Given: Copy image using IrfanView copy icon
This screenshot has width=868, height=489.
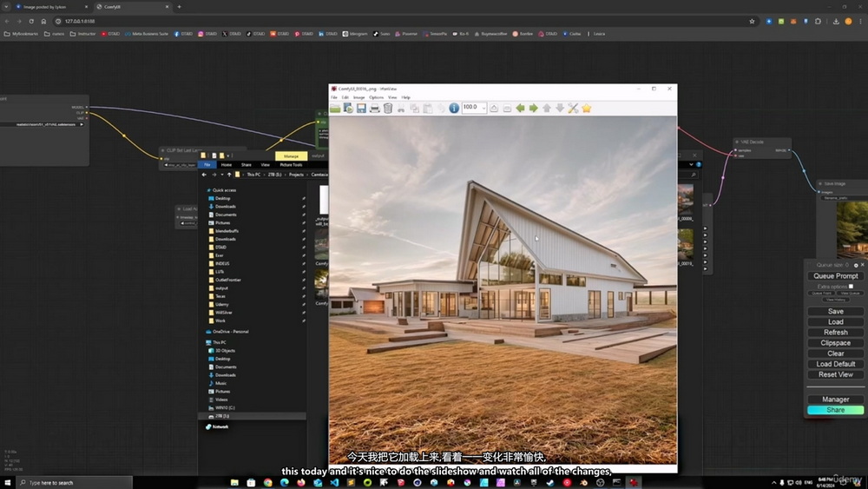Looking at the screenshot, I should 415,109.
